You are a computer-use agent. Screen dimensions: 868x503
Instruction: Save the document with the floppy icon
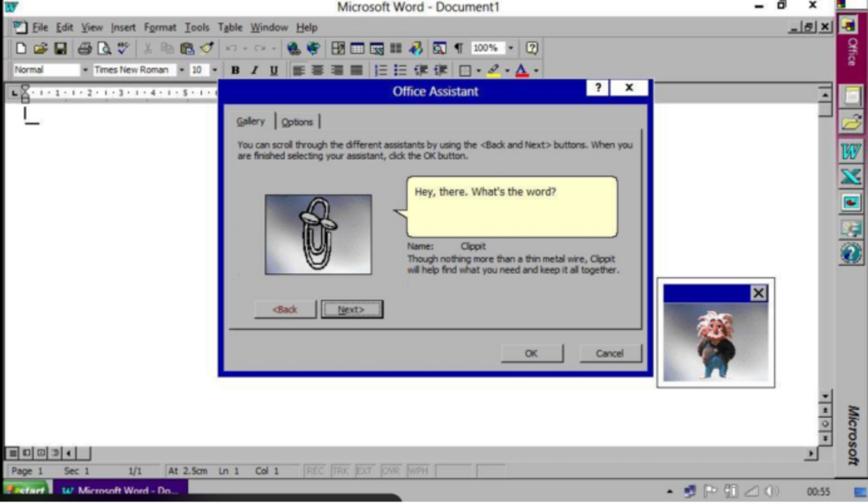click(60, 48)
